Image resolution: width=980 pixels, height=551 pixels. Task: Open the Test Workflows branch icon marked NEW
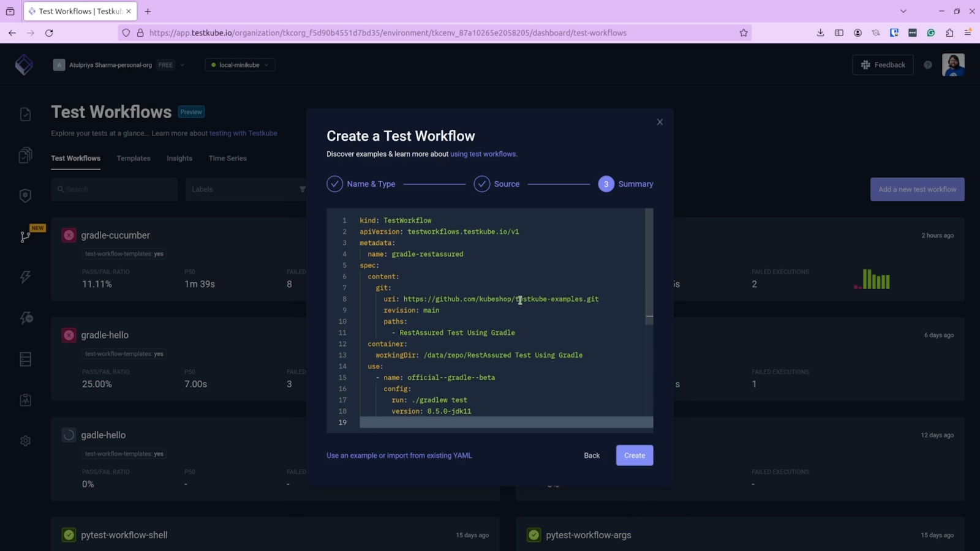click(x=25, y=237)
